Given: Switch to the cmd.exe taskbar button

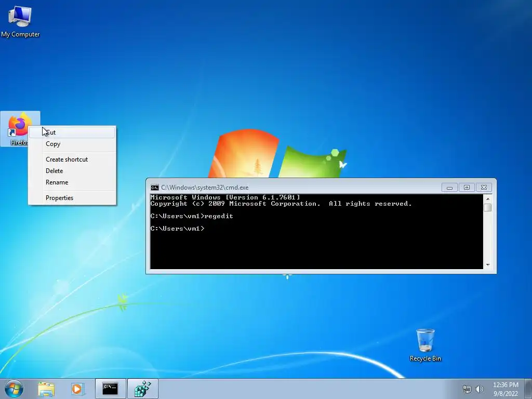Looking at the screenshot, I should 110,389.
